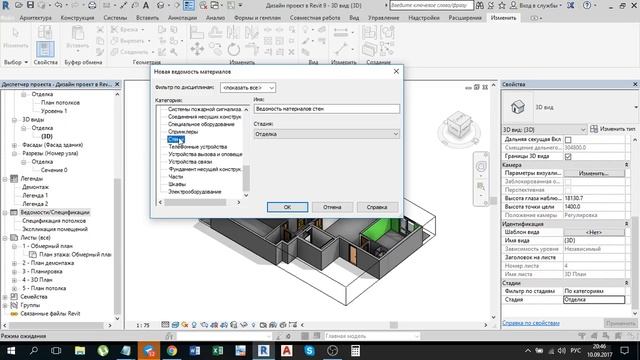The width and height of the screenshot is (640, 360).
Task: Click the 'Справка' button in dialog
Action: point(377,207)
